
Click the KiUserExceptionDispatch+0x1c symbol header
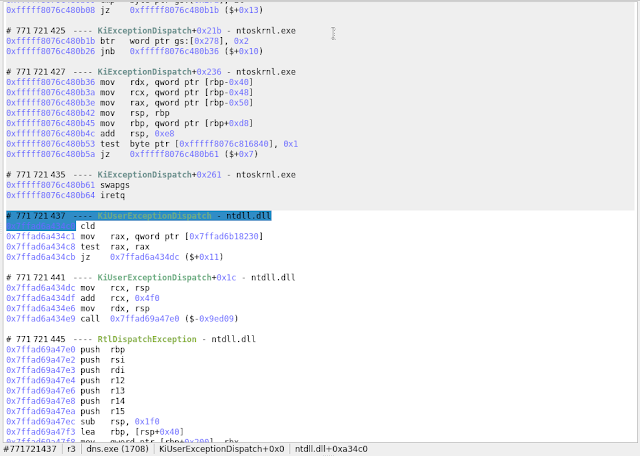tap(167, 278)
